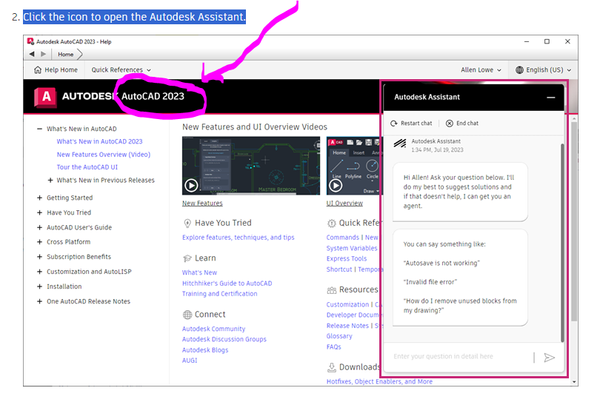Play the UI Overview video
The height and width of the screenshot is (413, 600).
click(x=336, y=186)
